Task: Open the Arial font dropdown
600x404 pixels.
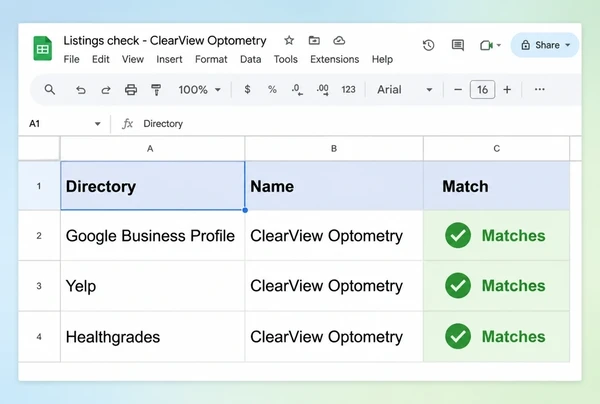Action: 404,90
